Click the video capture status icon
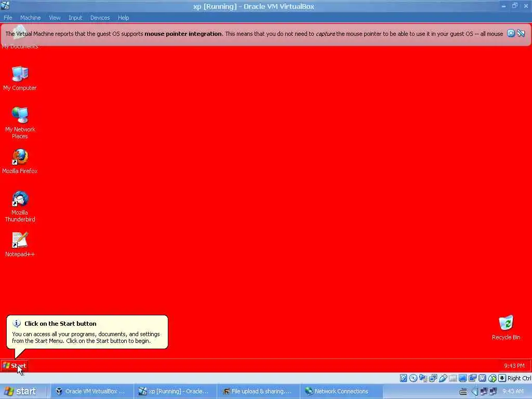The image size is (532, 399). 472,378
